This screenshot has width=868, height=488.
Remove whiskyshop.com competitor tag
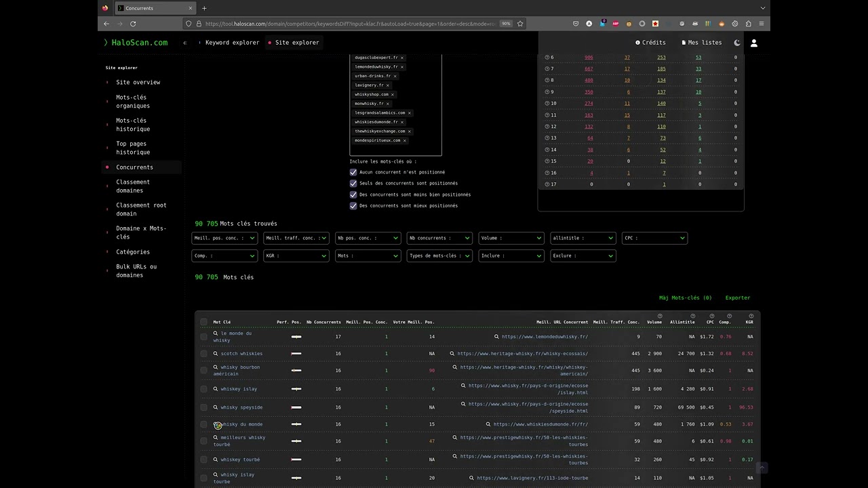393,95
